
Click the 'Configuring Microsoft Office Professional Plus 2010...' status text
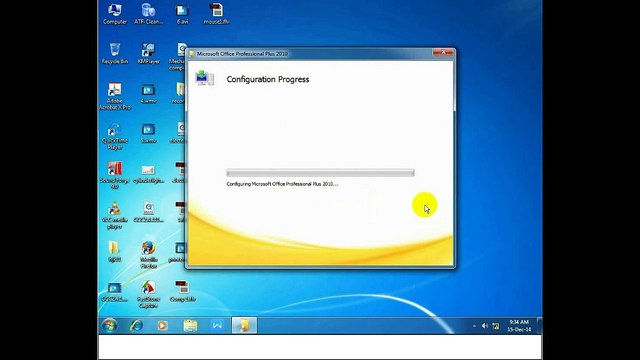pos(282,184)
